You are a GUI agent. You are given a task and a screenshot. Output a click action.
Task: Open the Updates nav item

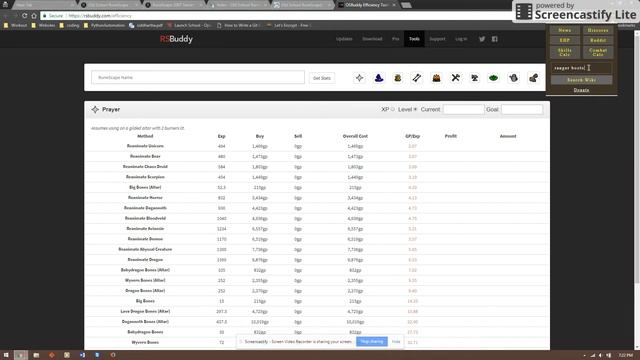[x=344, y=39]
